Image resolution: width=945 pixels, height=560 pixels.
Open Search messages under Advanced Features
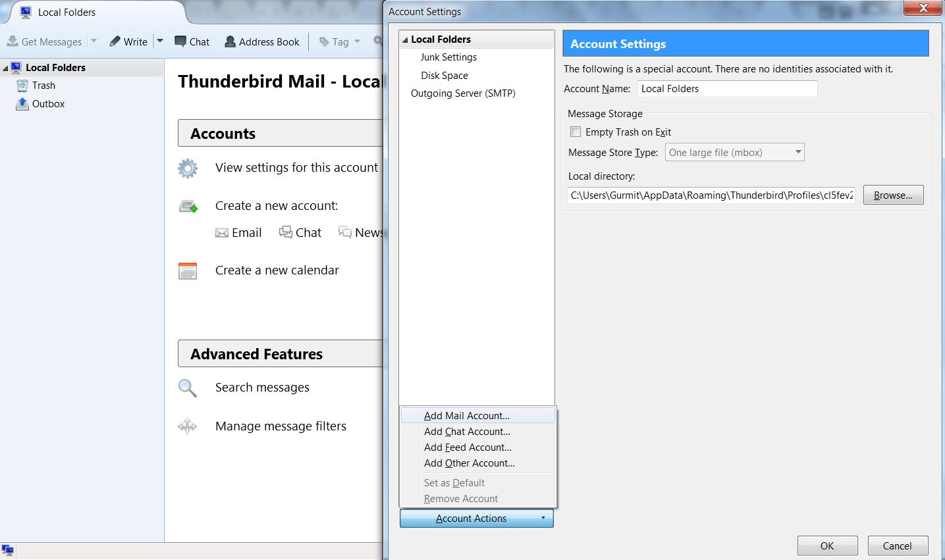tap(261, 388)
